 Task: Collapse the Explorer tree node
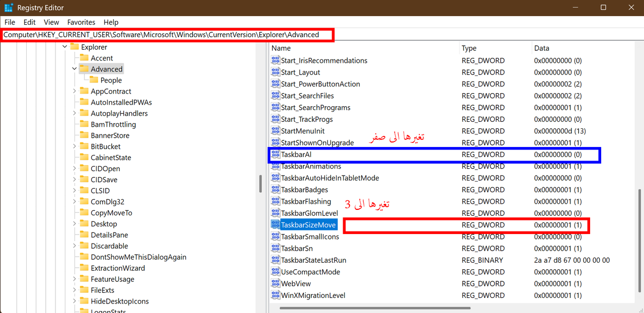(x=64, y=47)
